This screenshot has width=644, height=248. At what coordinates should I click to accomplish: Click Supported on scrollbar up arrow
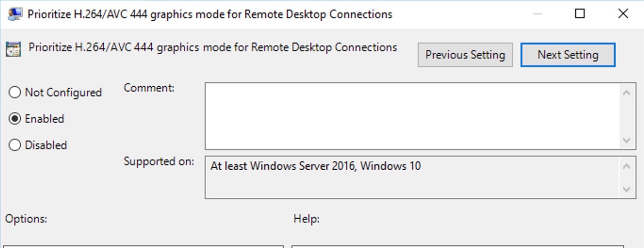pos(627,166)
